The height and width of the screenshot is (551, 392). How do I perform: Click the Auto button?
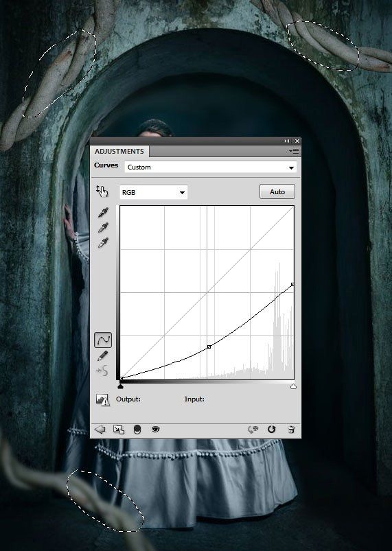point(277,192)
